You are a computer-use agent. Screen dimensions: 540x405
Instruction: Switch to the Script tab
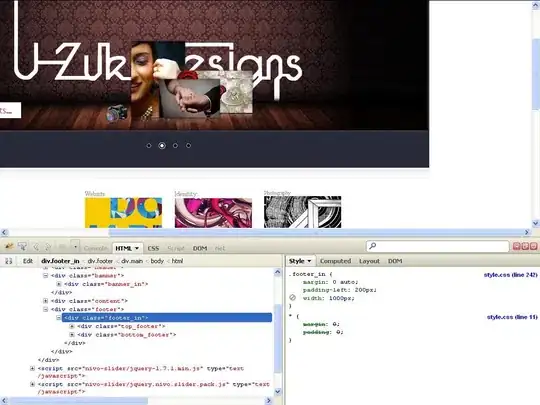pyautogui.click(x=176, y=248)
